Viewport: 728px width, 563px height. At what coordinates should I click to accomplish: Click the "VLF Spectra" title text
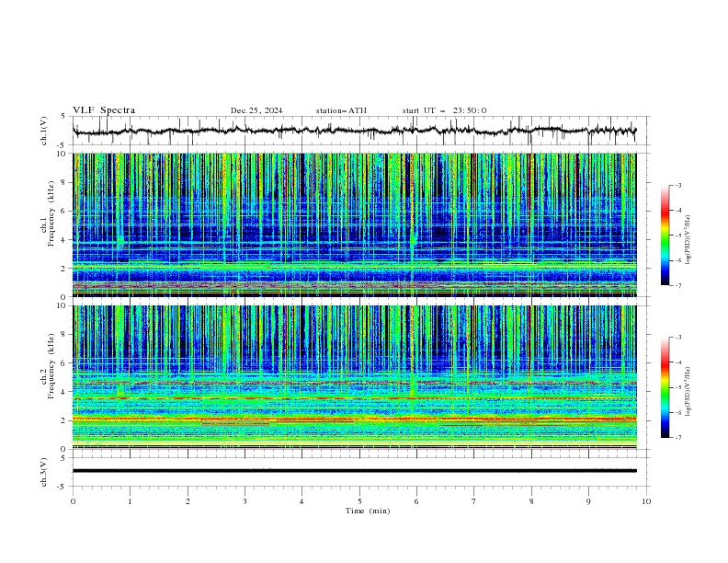(104, 110)
